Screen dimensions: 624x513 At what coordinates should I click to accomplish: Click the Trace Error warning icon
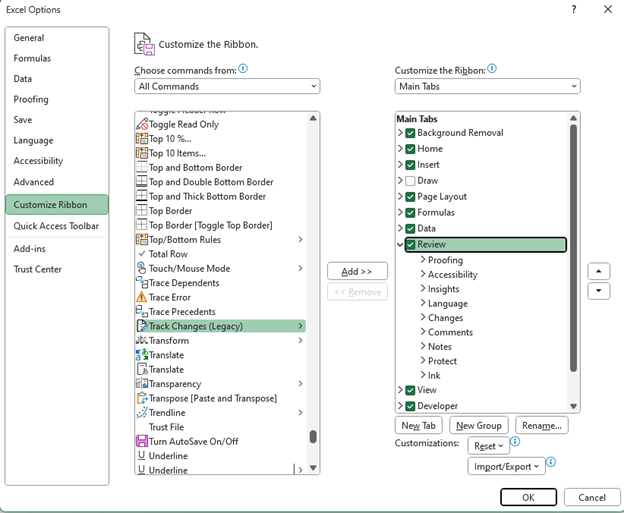142,297
